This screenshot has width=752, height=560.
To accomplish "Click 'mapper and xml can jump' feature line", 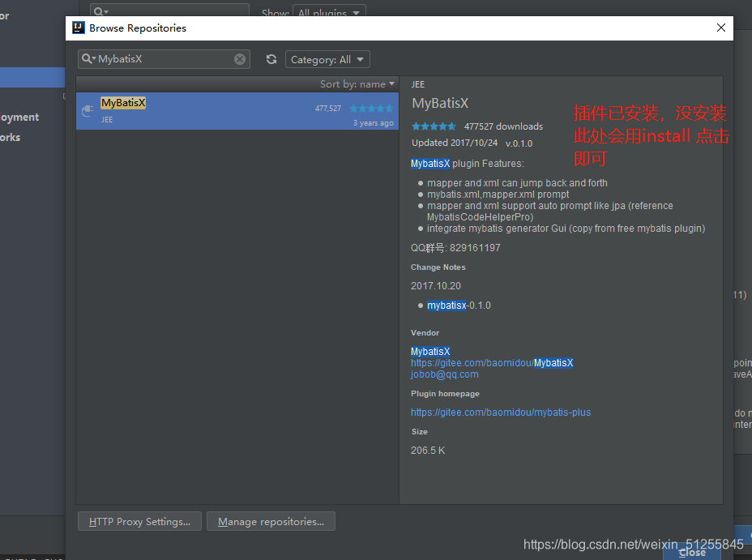I will coord(517,183).
